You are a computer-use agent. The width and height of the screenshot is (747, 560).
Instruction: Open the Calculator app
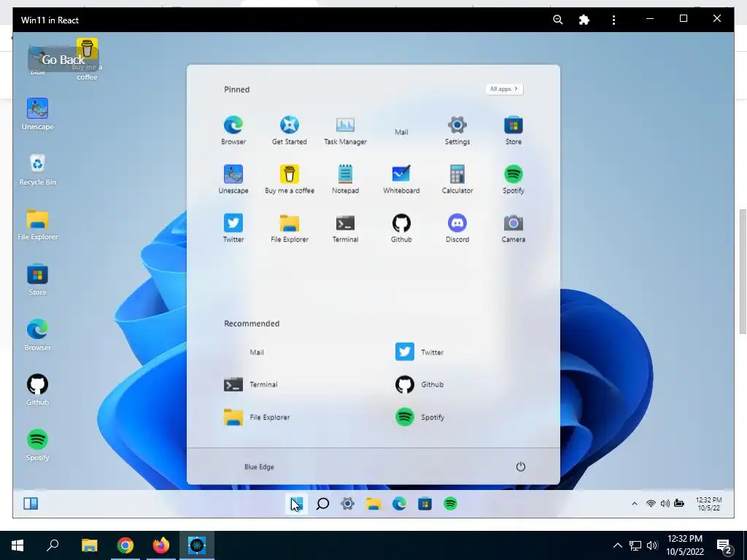tap(457, 179)
